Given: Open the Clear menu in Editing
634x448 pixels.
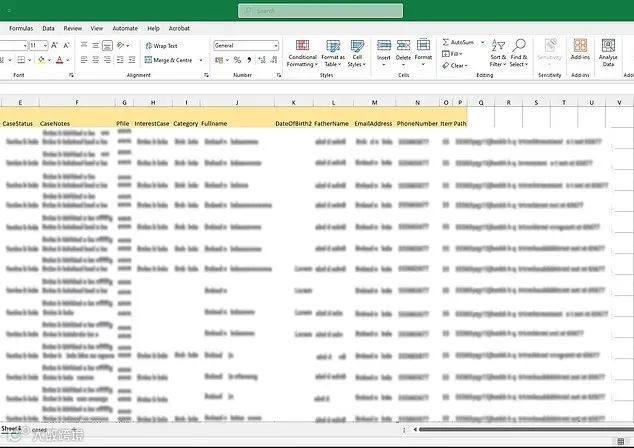Looking at the screenshot, I should (455, 65).
